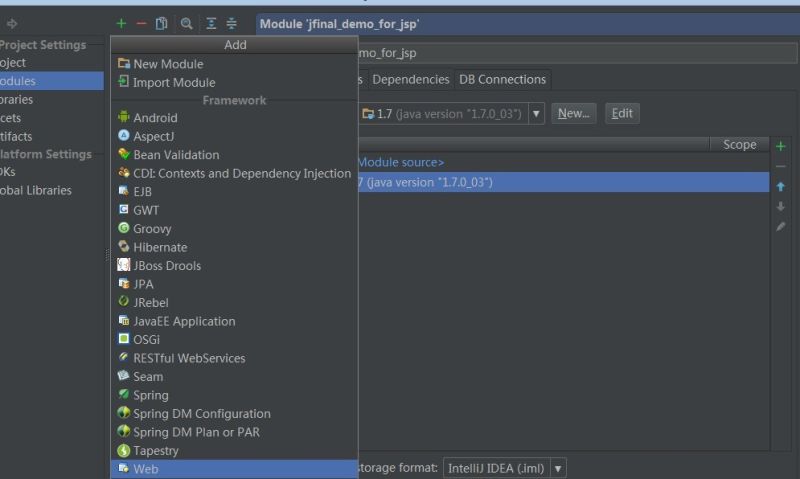Viewport: 800px width, 479px height.
Task: Click the Edit SDK button
Action: [622, 113]
